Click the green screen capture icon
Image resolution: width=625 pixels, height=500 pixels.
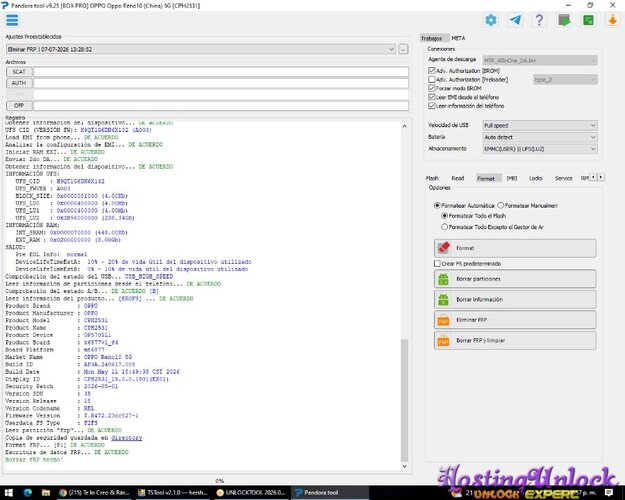[x=564, y=20]
